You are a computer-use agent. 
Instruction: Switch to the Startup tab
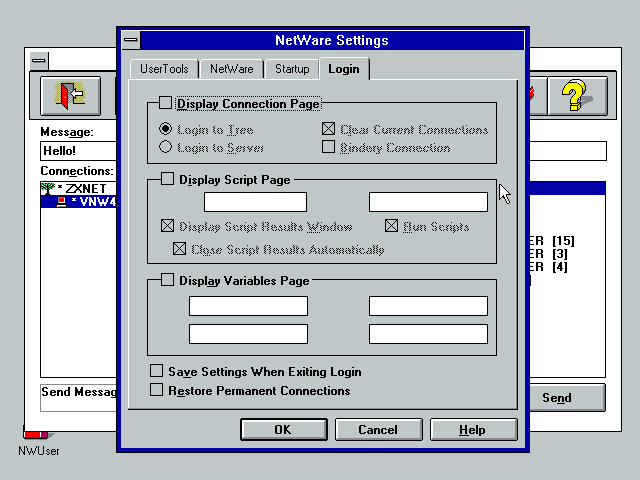pyautogui.click(x=292, y=69)
